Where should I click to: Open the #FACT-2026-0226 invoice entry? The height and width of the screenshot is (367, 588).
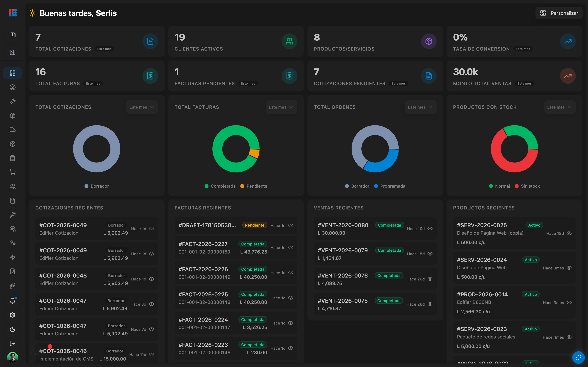click(236, 273)
